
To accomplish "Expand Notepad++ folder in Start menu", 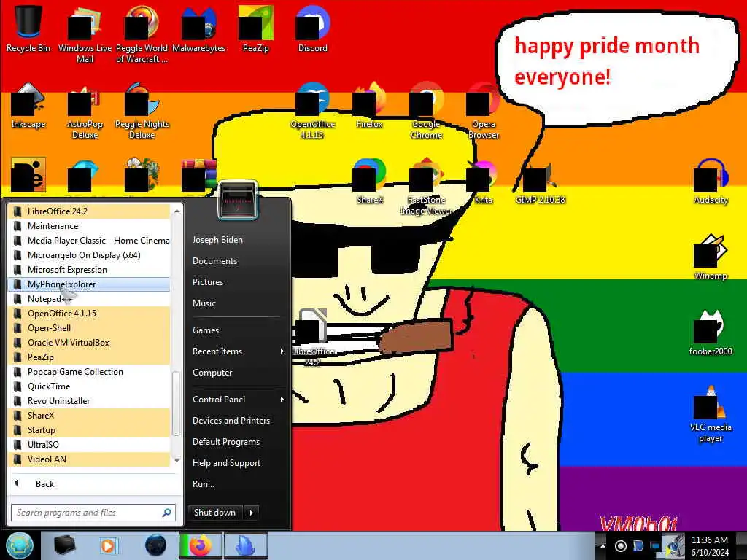I will click(x=88, y=299).
